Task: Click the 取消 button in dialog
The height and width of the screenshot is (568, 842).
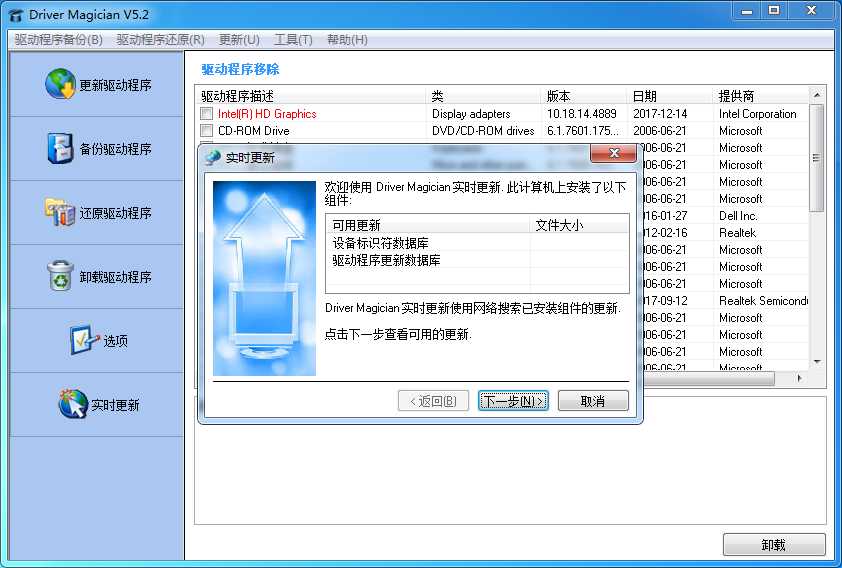Action: pos(593,400)
